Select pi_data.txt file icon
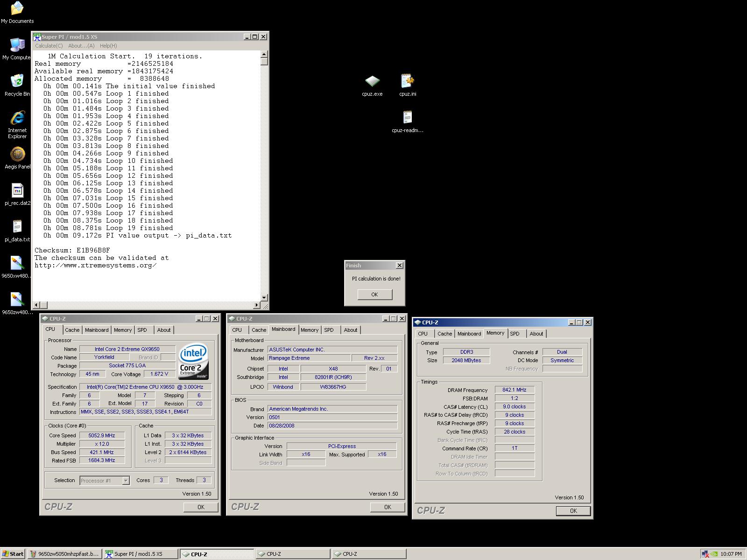 pyautogui.click(x=17, y=231)
